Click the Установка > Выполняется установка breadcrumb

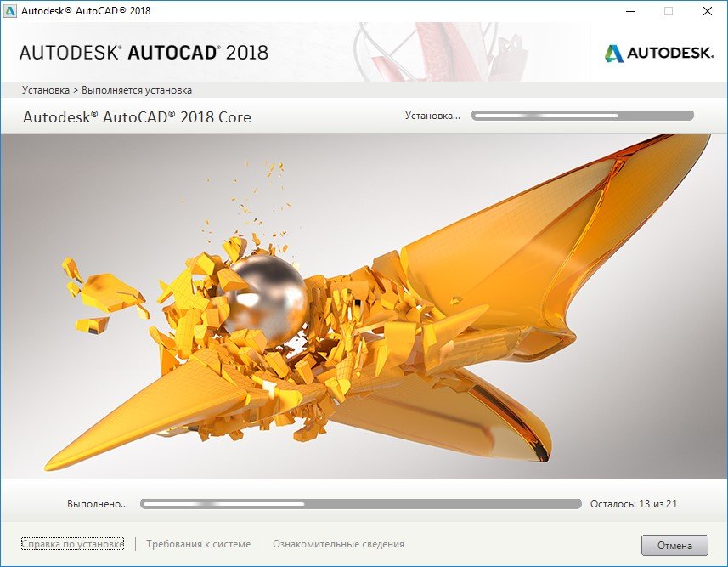click(x=107, y=90)
